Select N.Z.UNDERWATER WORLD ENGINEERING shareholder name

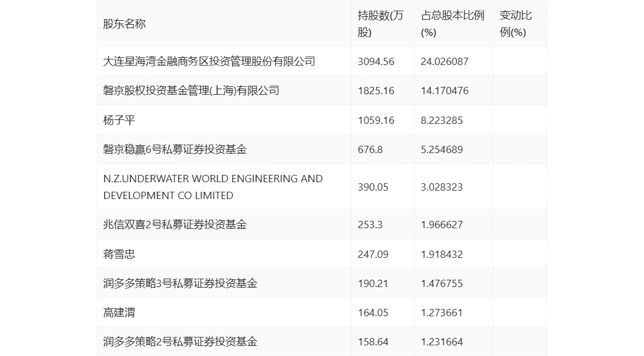tap(213, 187)
